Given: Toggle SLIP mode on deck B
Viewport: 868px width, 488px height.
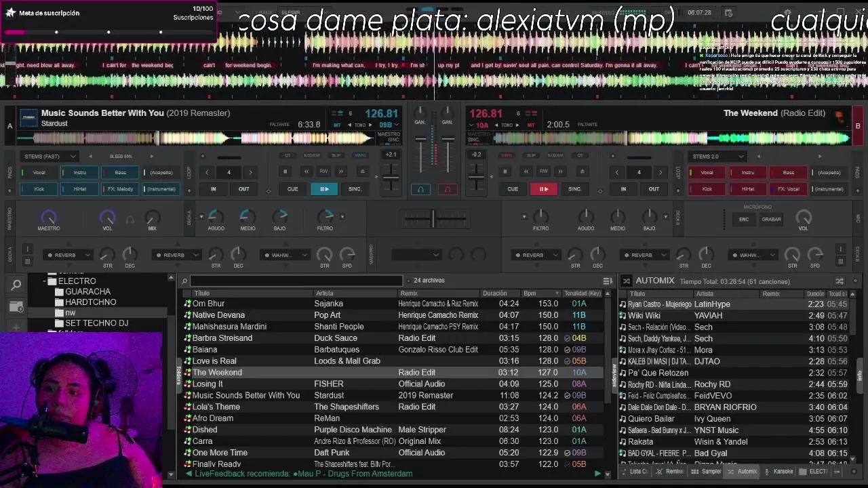Looking at the screenshot, I should [531, 155].
